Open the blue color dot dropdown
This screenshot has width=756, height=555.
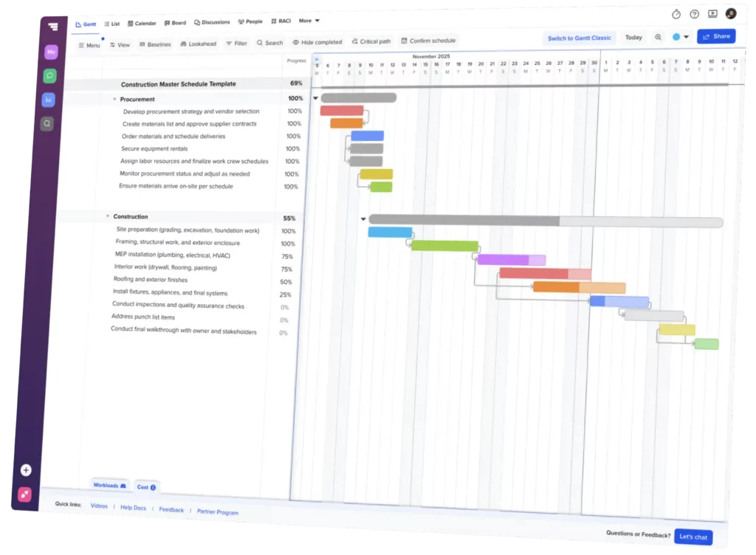pos(680,37)
